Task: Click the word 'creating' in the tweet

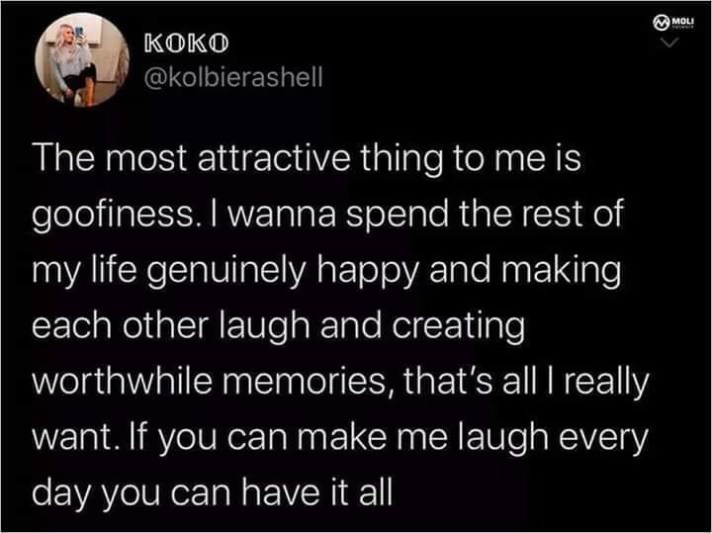Action: tap(458, 327)
